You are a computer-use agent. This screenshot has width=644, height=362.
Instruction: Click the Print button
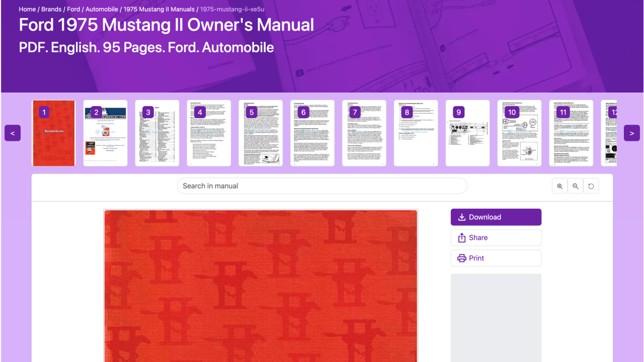[x=496, y=258]
